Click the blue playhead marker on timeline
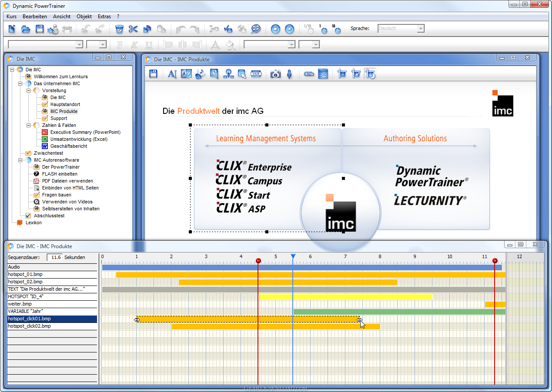The width and height of the screenshot is (552, 392). point(293,256)
